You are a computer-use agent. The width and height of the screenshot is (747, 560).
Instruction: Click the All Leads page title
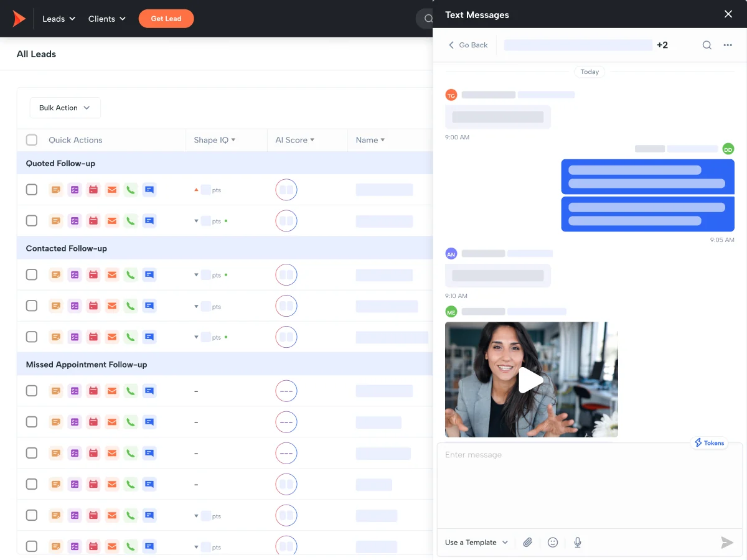pyautogui.click(x=36, y=54)
